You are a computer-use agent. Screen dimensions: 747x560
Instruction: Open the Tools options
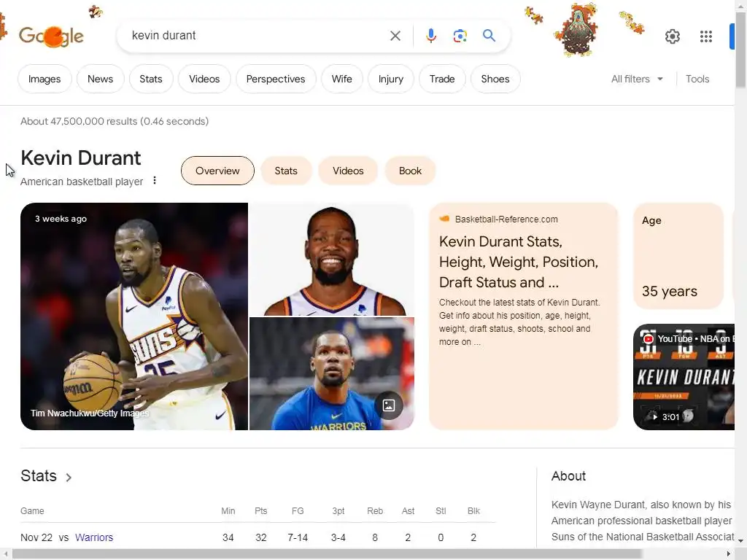pyautogui.click(x=697, y=79)
